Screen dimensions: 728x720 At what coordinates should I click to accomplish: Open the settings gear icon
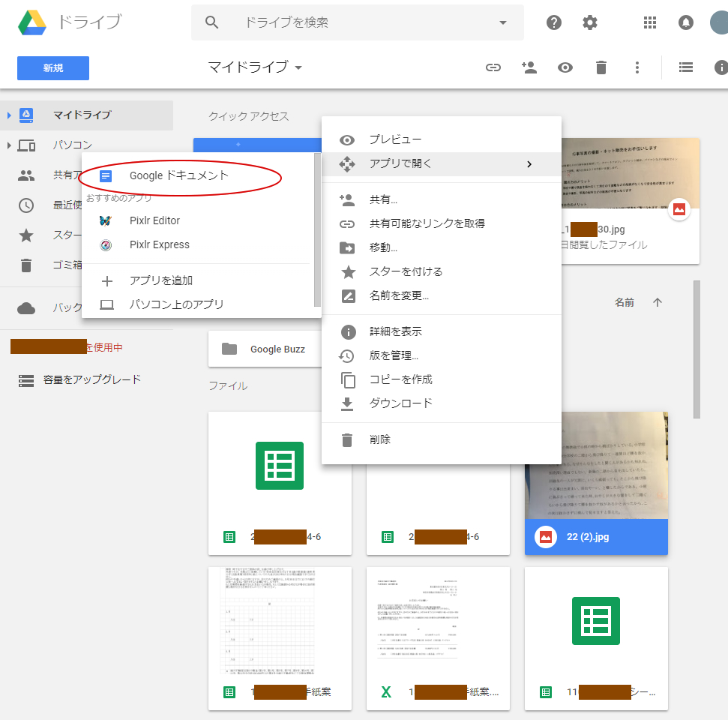click(x=589, y=22)
